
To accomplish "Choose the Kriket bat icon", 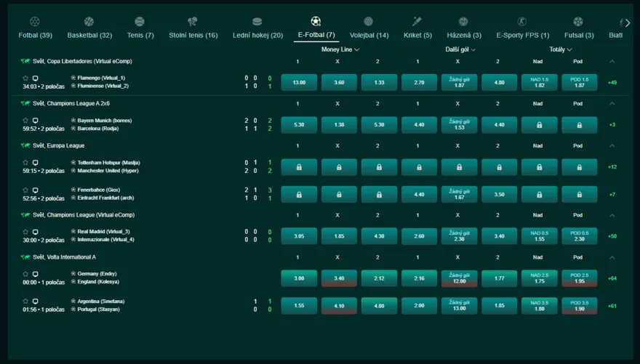I will tap(417, 22).
